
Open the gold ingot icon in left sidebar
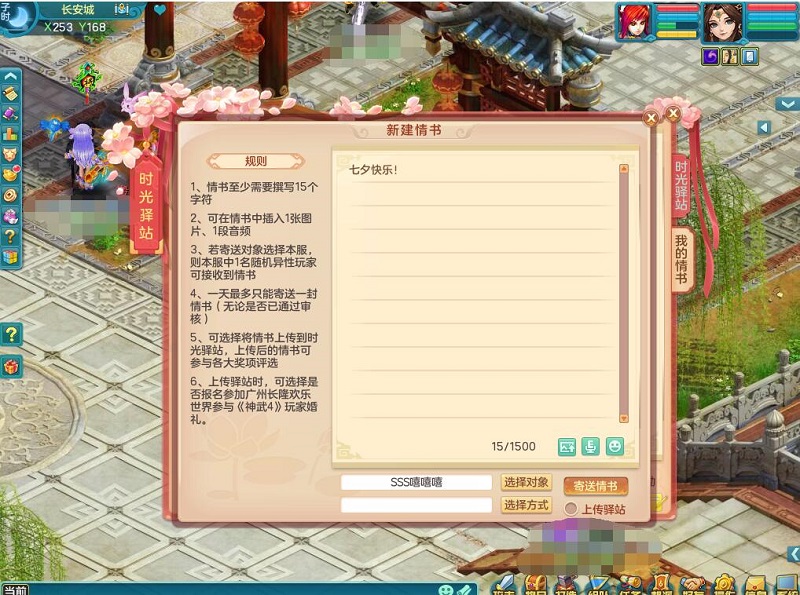point(10,175)
